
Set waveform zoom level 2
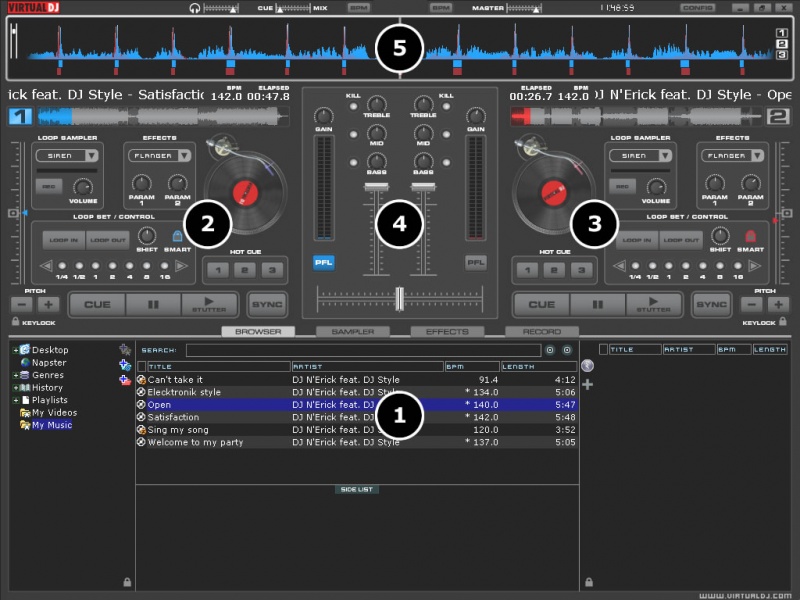[782, 44]
